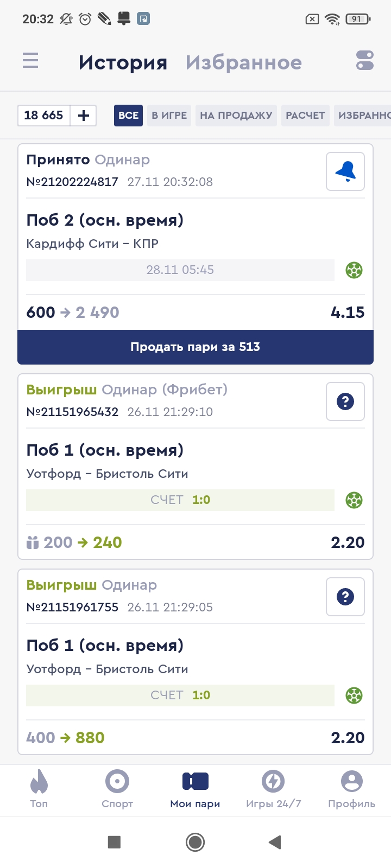Tap the 18 665 balance field
This screenshot has width=391, height=868.
coord(44,116)
